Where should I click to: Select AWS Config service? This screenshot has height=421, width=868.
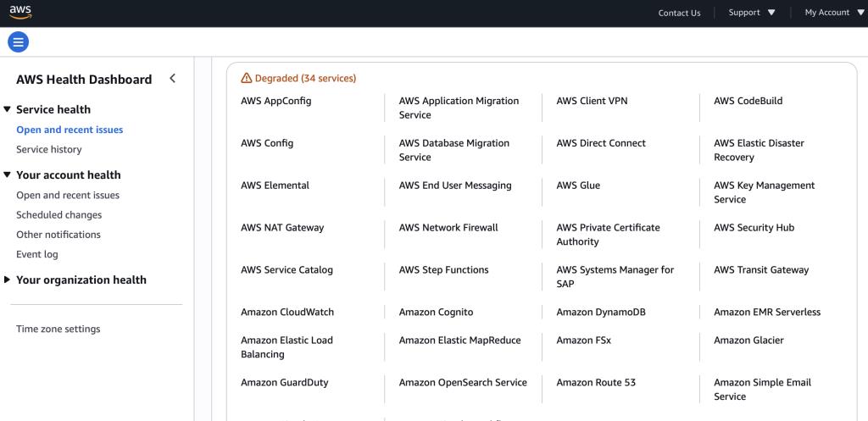point(267,143)
